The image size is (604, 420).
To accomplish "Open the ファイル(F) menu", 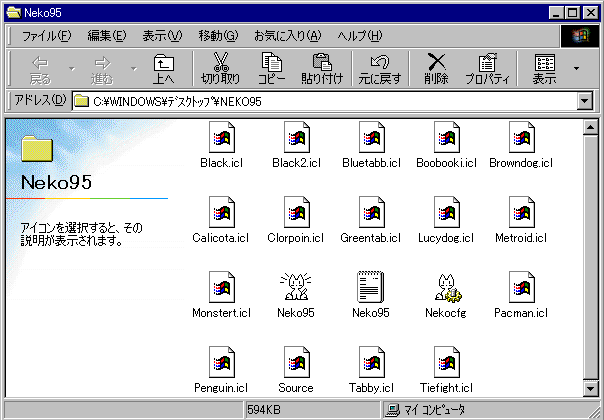I will point(47,36).
